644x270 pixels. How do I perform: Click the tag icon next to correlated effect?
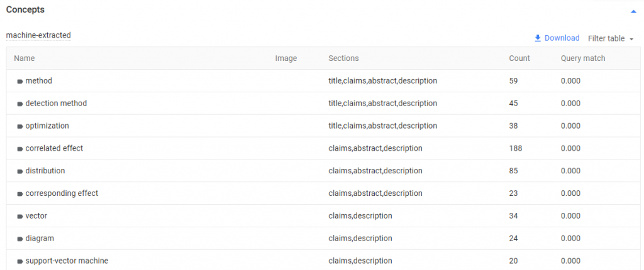point(20,149)
